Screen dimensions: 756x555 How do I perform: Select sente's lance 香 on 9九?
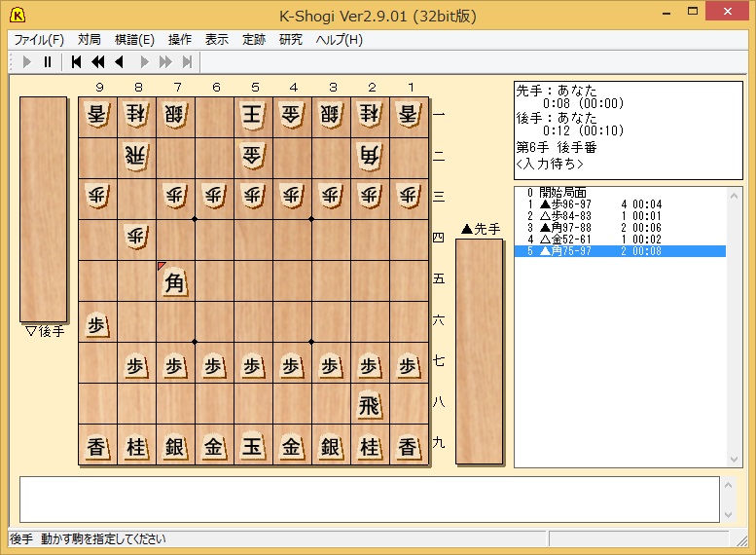[x=97, y=445]
